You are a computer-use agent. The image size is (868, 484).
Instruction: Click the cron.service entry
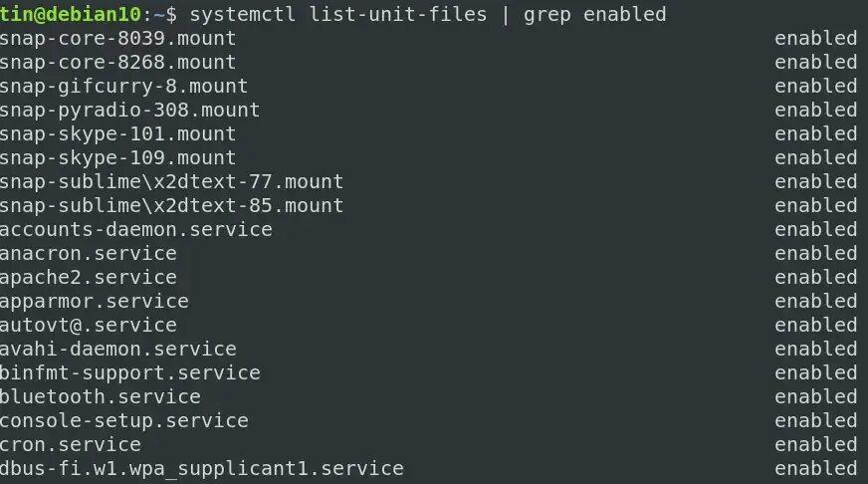point(71,445)
